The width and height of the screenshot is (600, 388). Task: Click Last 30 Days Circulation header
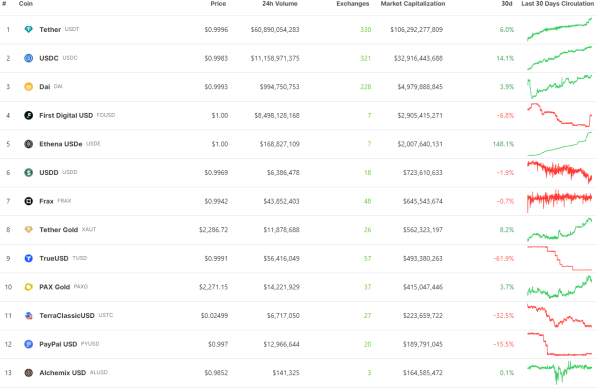coord(558,3)
